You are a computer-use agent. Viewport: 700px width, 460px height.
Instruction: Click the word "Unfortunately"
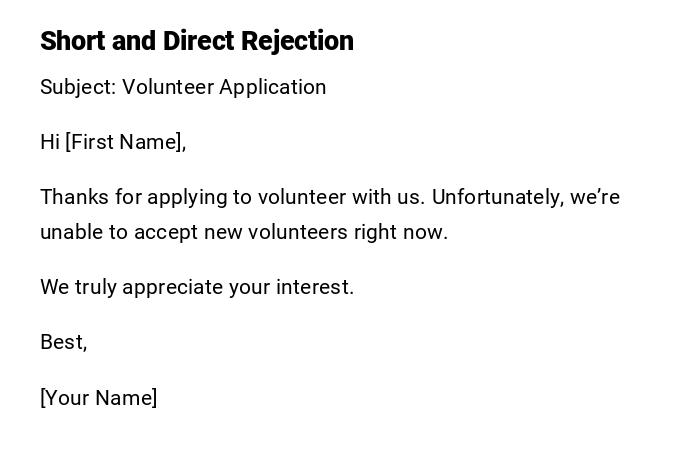click(x=497, y=197)
